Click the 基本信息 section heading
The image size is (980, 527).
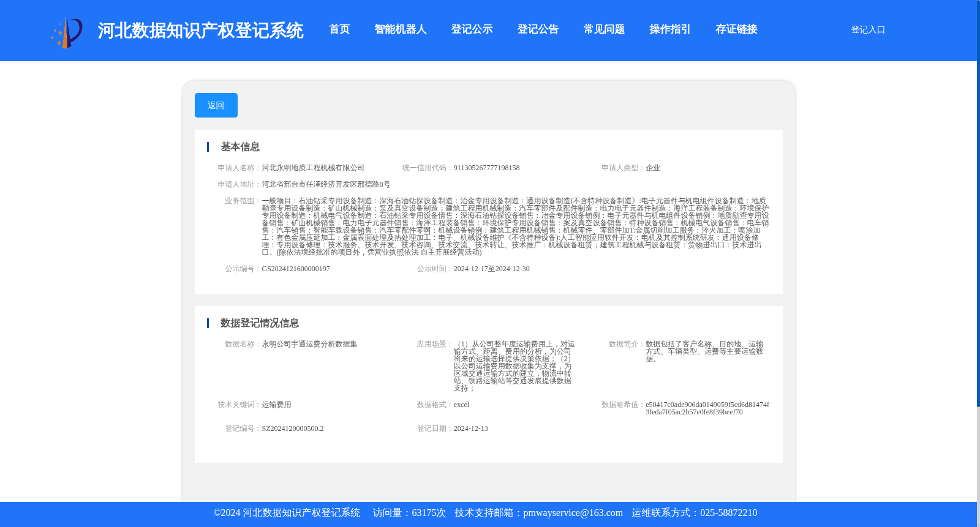(x=240, y=147)
